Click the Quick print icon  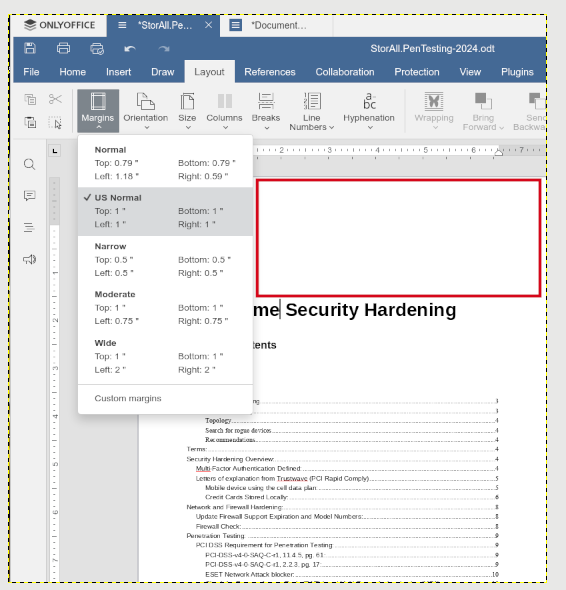pyautogui.click(x=97, y=49)
